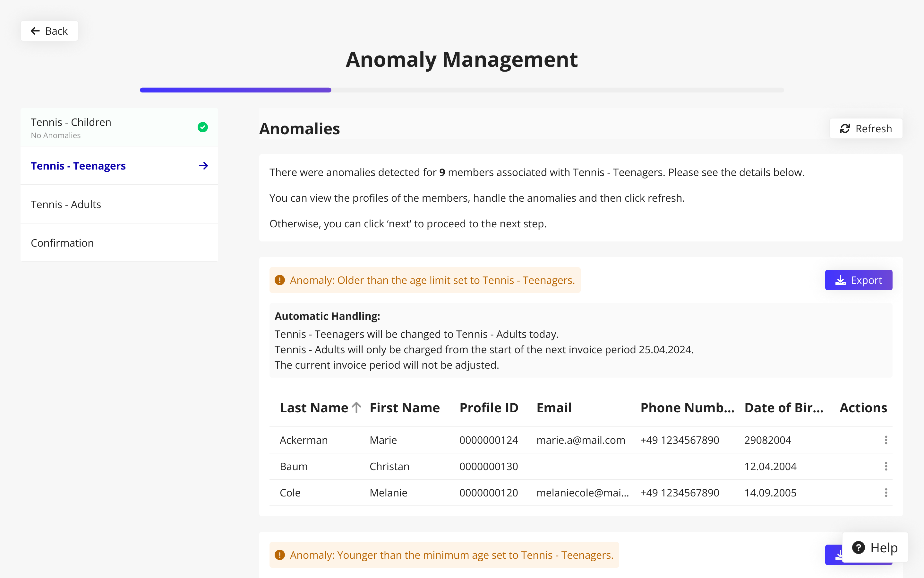Image resolution: width=924 pixels, height=578 pixels.
Task: Click date of birth 12.04.2004
Action: 771,466
